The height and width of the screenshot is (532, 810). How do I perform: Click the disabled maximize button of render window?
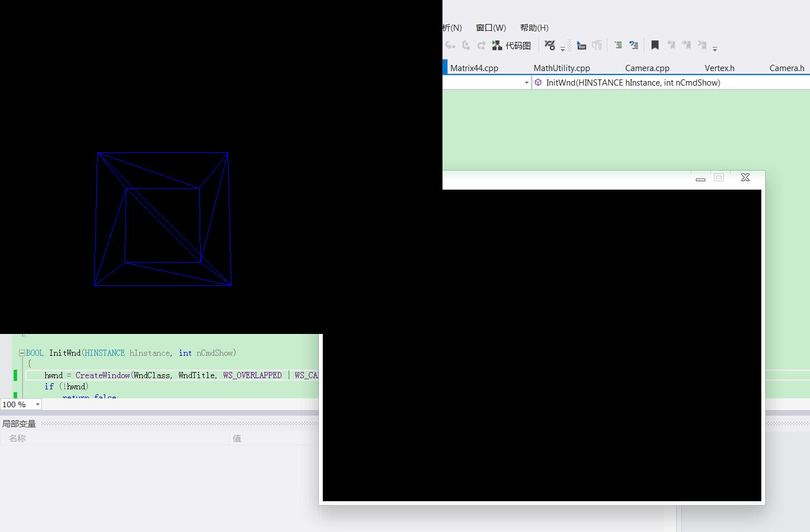coord(719,177)
